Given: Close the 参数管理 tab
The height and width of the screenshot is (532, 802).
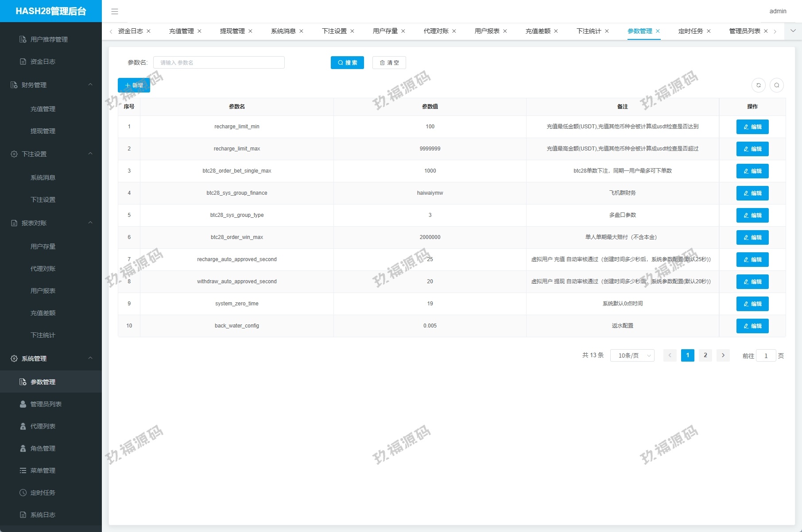Looking at the screenshot, I should coord(658,31).
